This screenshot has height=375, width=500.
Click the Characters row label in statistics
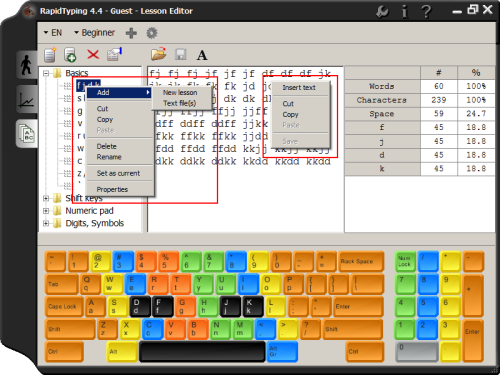coord(382,100)
